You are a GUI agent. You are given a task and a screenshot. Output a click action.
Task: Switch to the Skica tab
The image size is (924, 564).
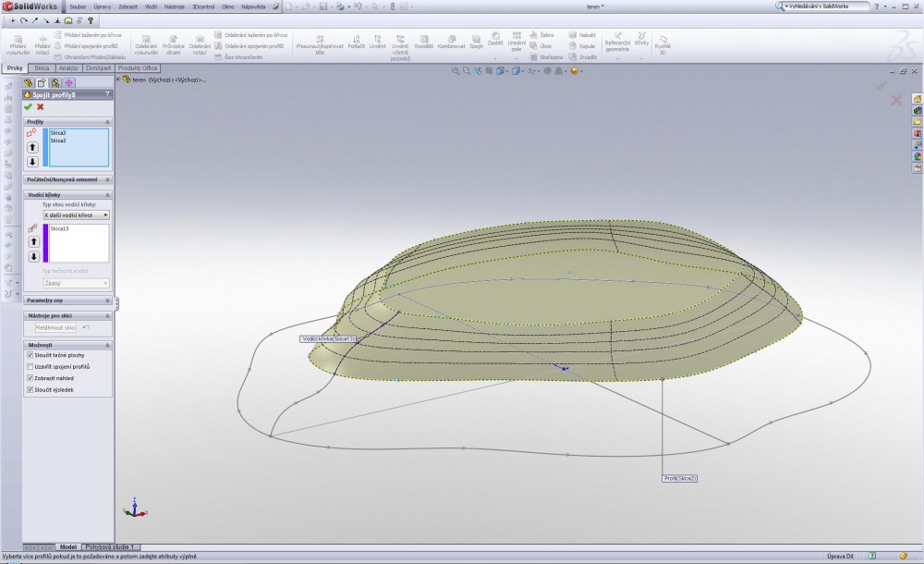click(42, 67)
